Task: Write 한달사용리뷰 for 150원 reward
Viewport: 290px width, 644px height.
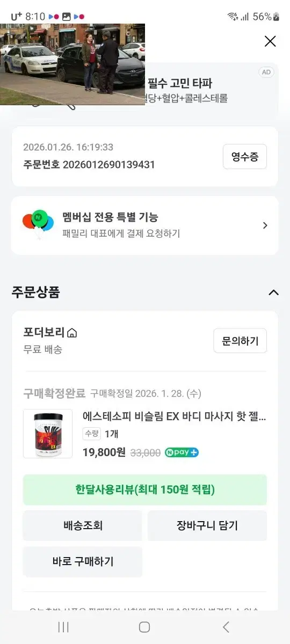Action: click(x=145, y=489)
